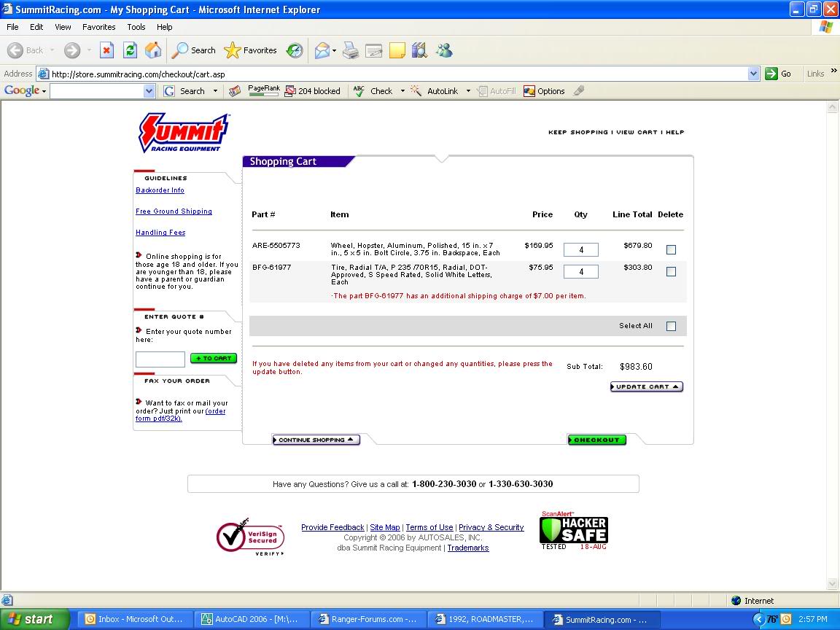Click the Google News toolbar icon

point(235,91)
